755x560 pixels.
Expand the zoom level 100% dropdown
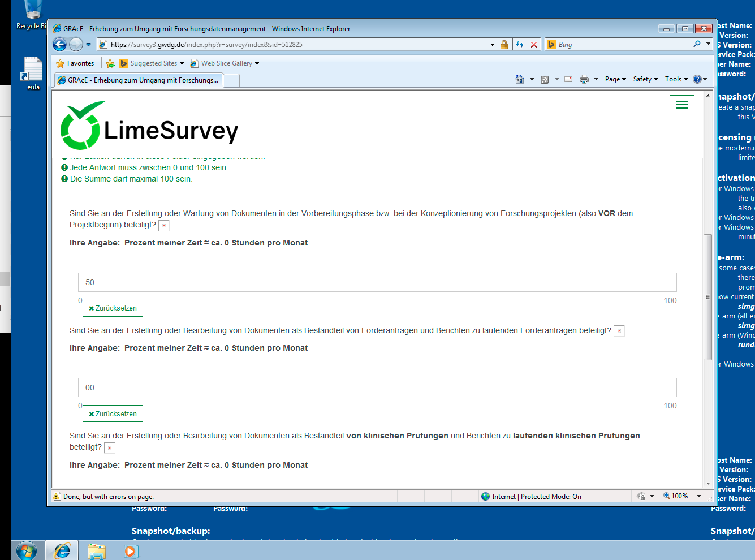pos(699,496)
